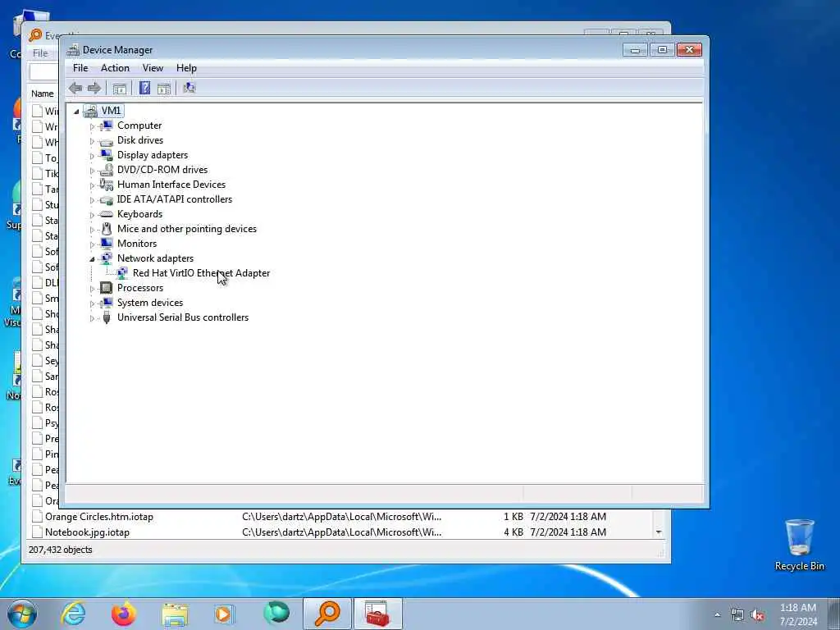Expand the Display adapters node
The image size is (840, 630).
click(x=92, y=156)
